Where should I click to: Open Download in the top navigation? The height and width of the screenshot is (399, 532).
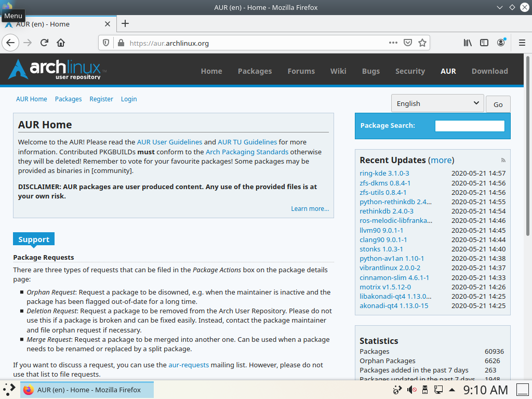tap(489, 71)
